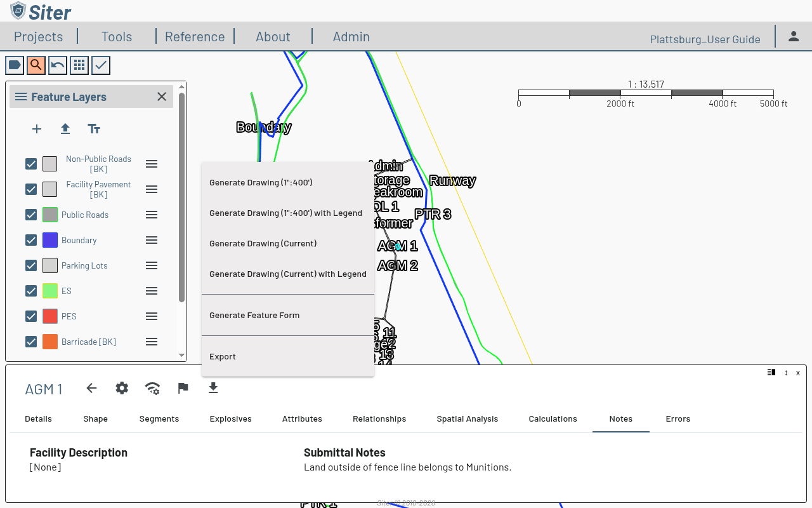Open ES layer options menu
812x508 pixels.
point(152,291)
